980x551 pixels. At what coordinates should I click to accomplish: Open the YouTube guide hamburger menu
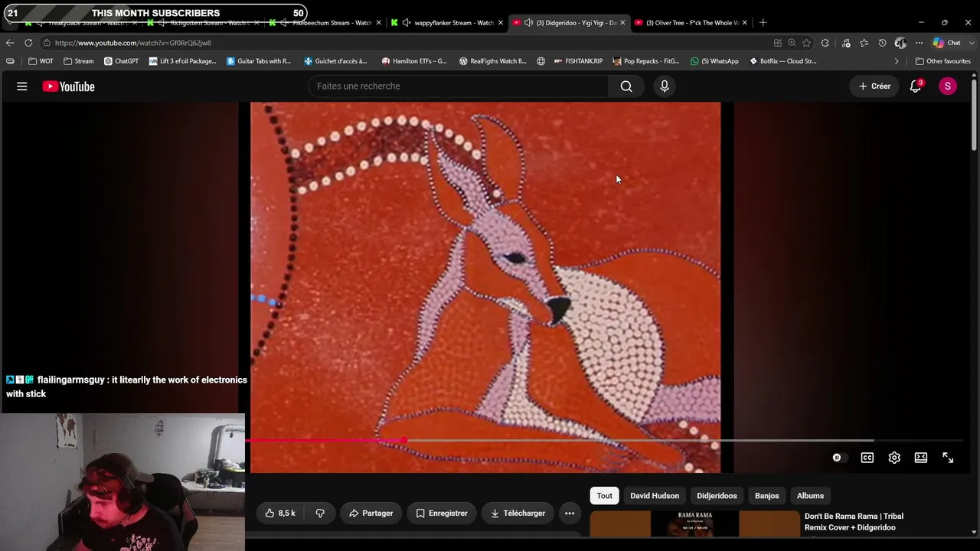(x=22, y=86)
